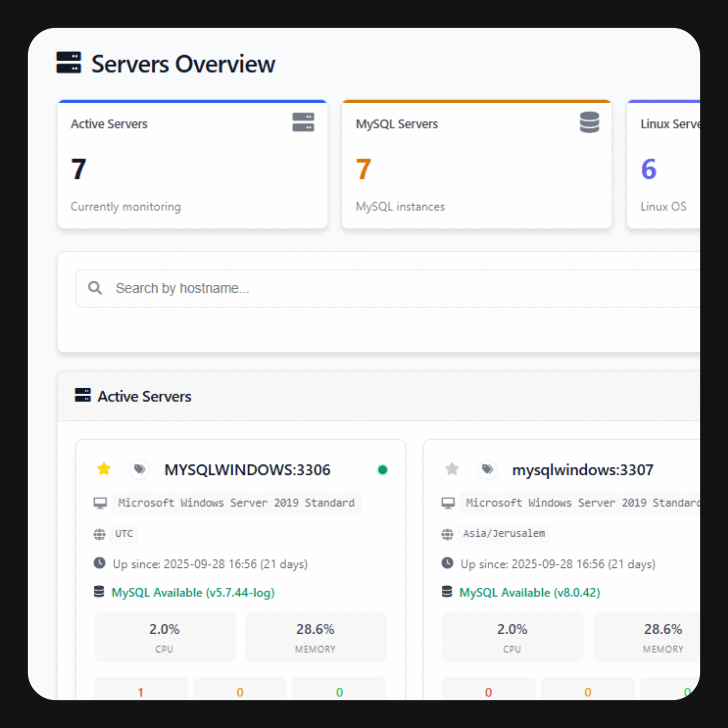Click the UTC timezone badge
728x728 pixels.
(124, 534)
